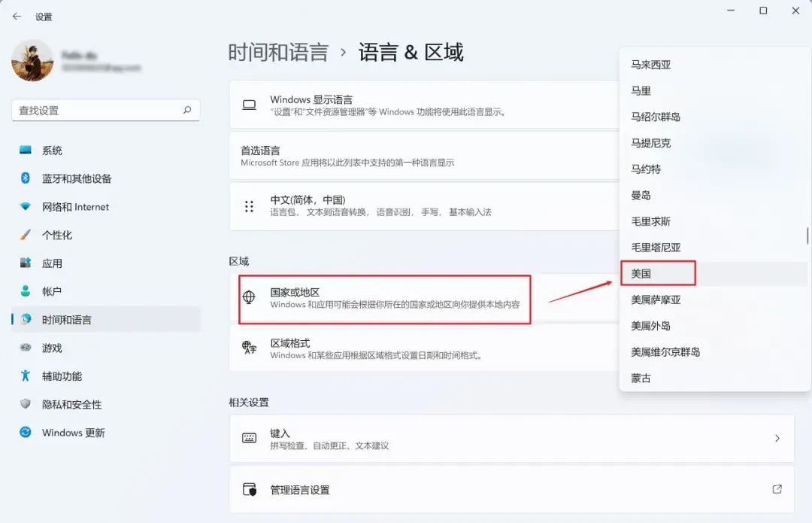Viewport: 812px width, 523px height.
Task: Open 个性化 via the paintbrush icon
Action: (26, 235)
